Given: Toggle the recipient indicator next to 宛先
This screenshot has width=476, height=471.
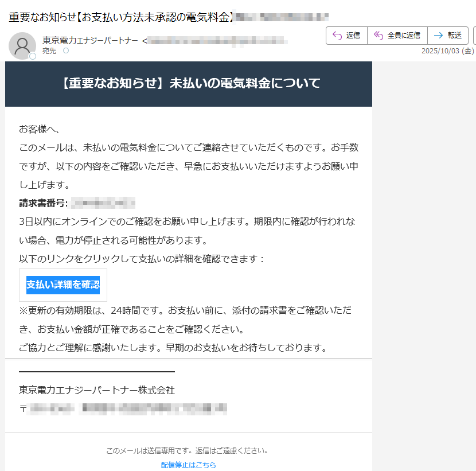Looking at the screenshot, I should 65,50.
